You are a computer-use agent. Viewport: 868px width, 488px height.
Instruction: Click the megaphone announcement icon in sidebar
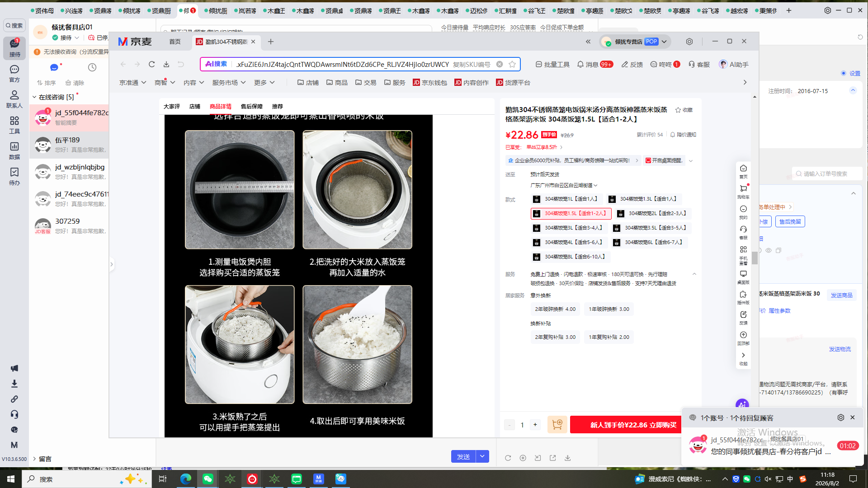point(14,368)
